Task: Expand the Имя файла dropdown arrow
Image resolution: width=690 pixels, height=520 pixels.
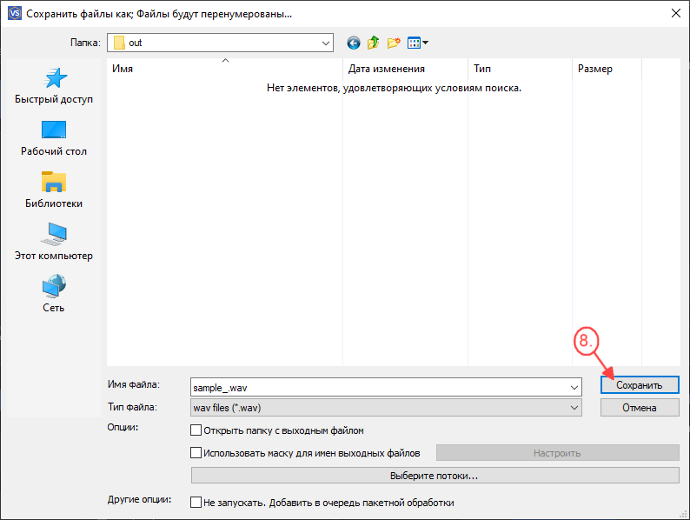Action: click(x=574, y=388)
